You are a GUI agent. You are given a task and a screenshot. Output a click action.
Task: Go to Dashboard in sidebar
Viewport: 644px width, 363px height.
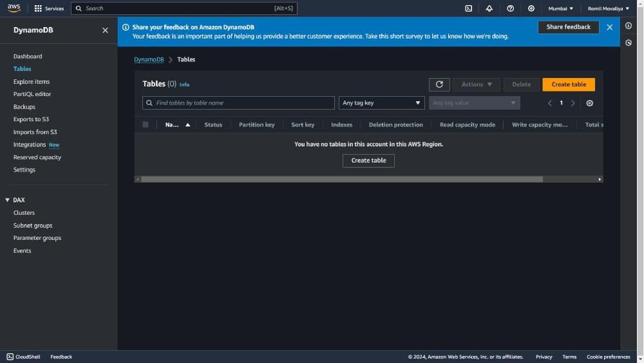(28, 56)
